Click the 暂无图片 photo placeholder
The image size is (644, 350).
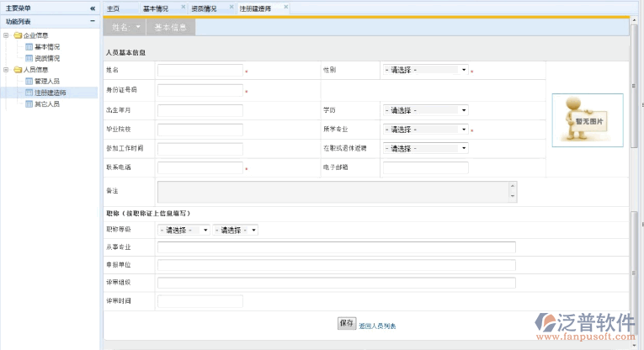(587, 119)
